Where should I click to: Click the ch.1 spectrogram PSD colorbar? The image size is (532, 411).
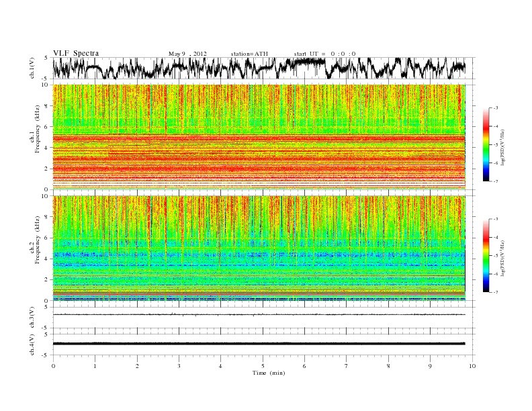[486, 144]
